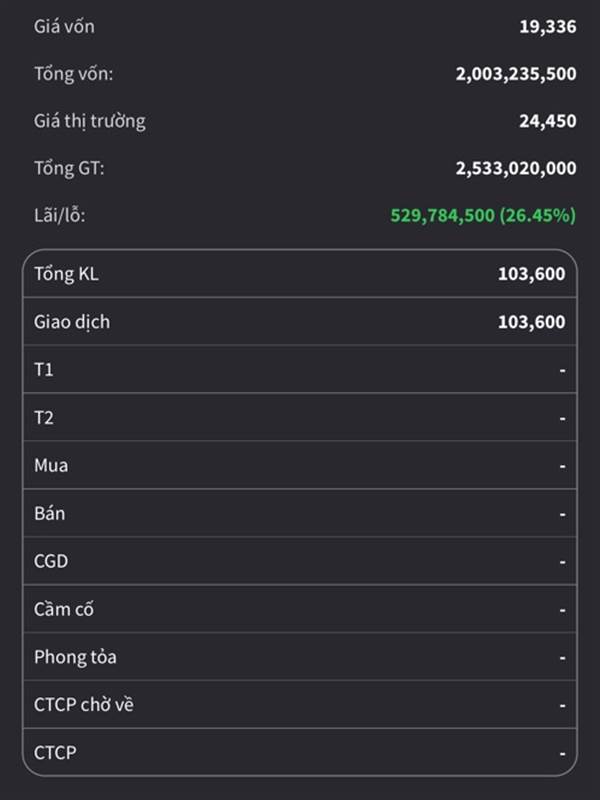Tap the T1 row

tap(300, 370)
